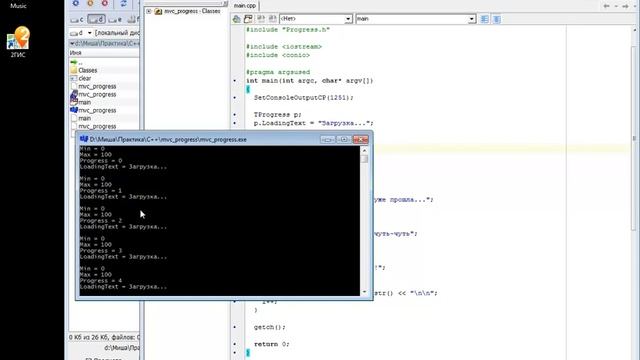640x360 pixels.
Task: Maximize the mvc_progress.exe console window
Action: 344,140
